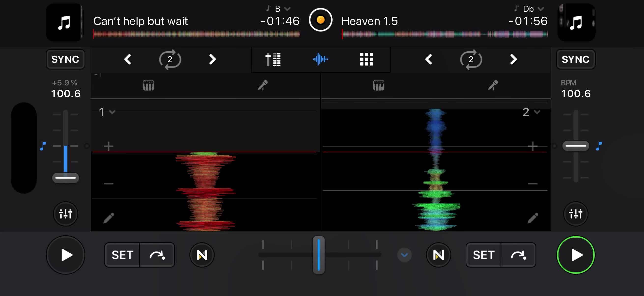Viewport: 644px width, 296px height.
Task: Zoom out deck 1 waveform with minus
Action: pos(109,184)
